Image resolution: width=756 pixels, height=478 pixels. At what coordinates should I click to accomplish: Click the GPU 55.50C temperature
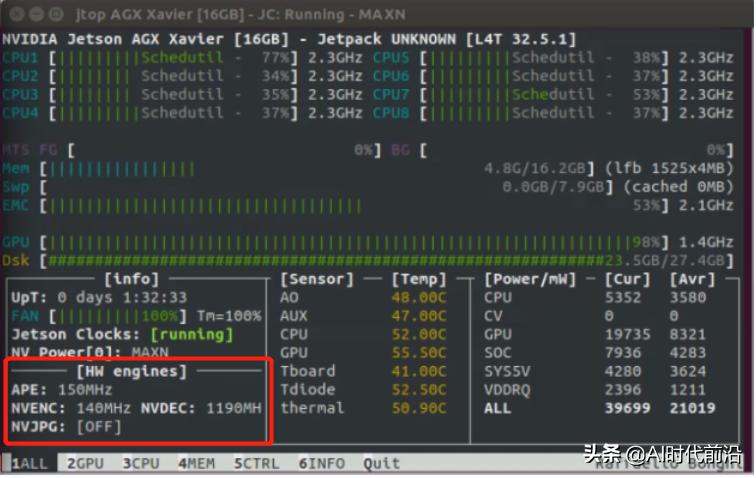tap(418, 353)
